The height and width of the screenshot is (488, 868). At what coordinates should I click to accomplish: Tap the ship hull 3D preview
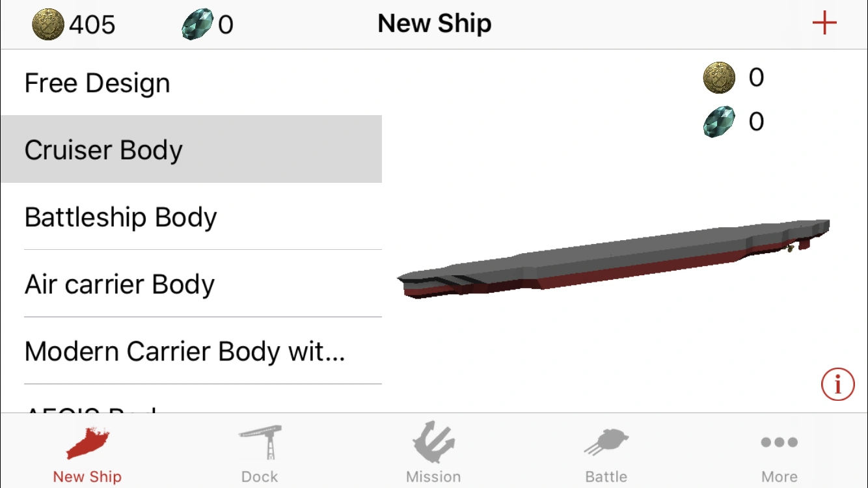(614, 259)
